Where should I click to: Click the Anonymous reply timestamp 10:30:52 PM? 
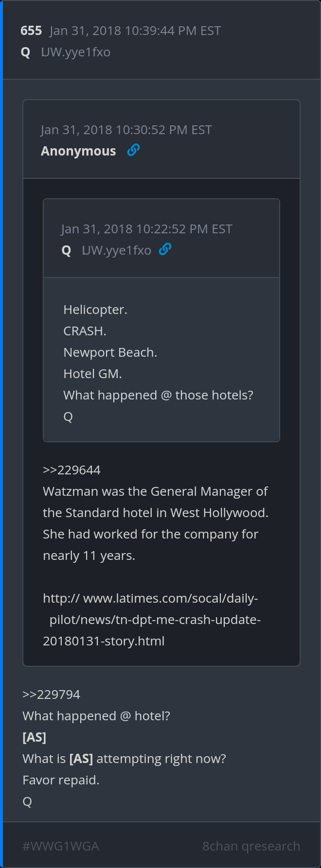click(x=126, y=130)
